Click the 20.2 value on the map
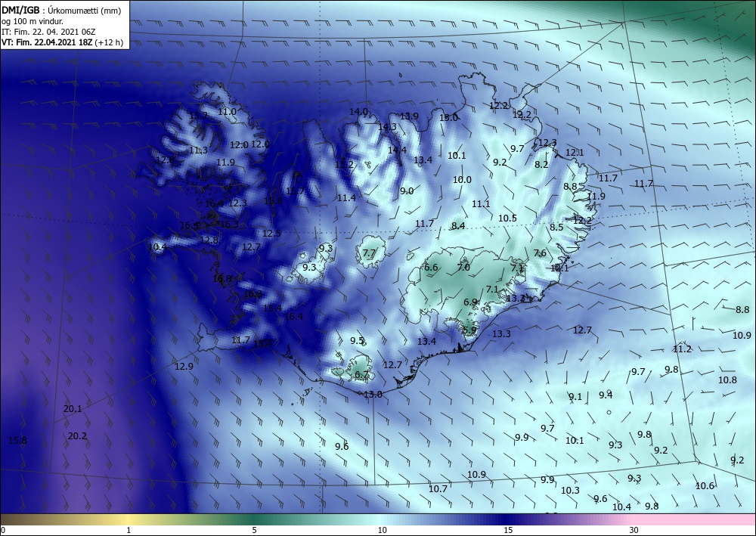756x536 pixels. tap(77, 436)
